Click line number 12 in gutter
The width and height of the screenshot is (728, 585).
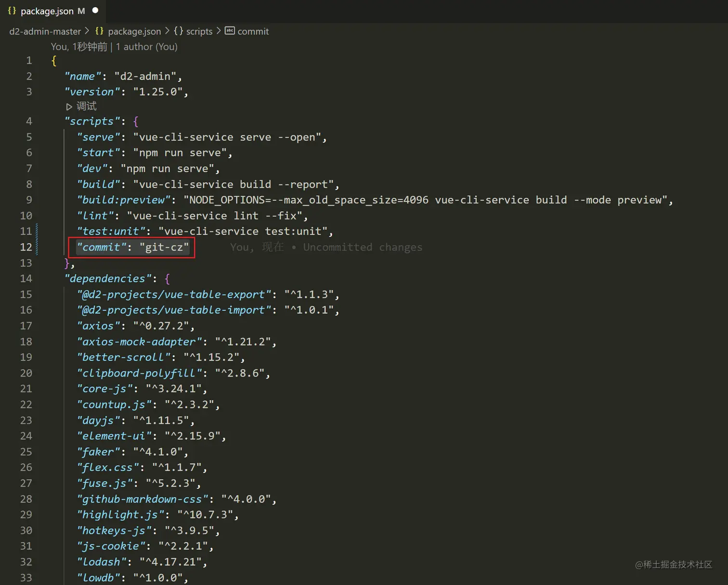tap(26, 247)
